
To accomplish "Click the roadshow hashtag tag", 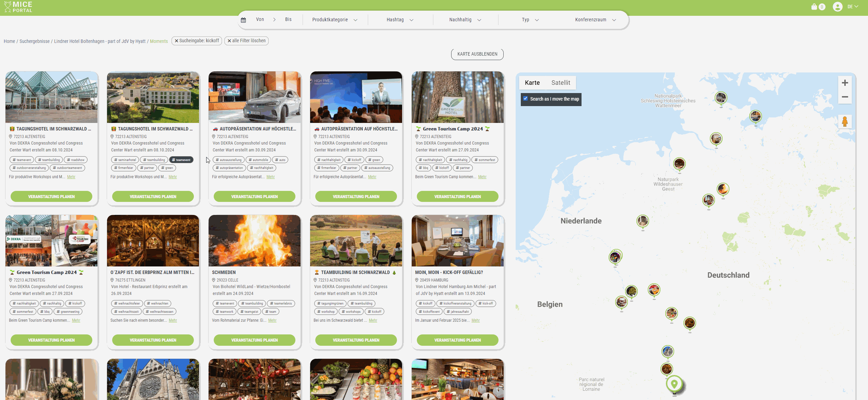I will (x=76, y=160).
